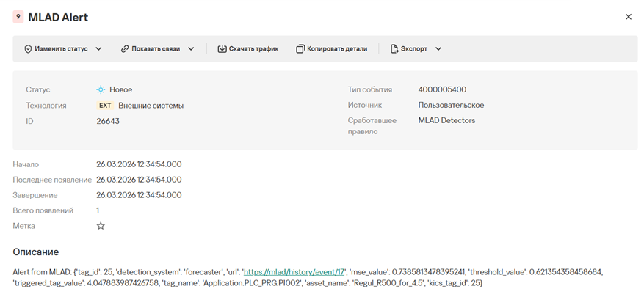Click the file icon next to Экспорт

(x=394, y=49)
